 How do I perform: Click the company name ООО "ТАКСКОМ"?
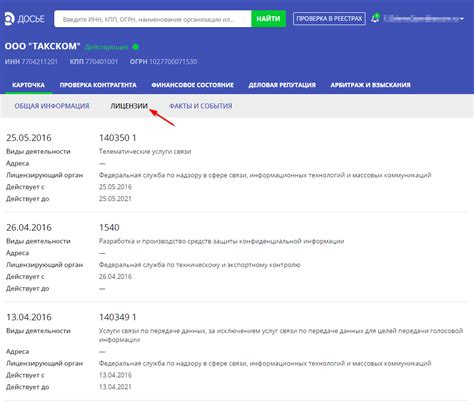(x=43, y=46)
